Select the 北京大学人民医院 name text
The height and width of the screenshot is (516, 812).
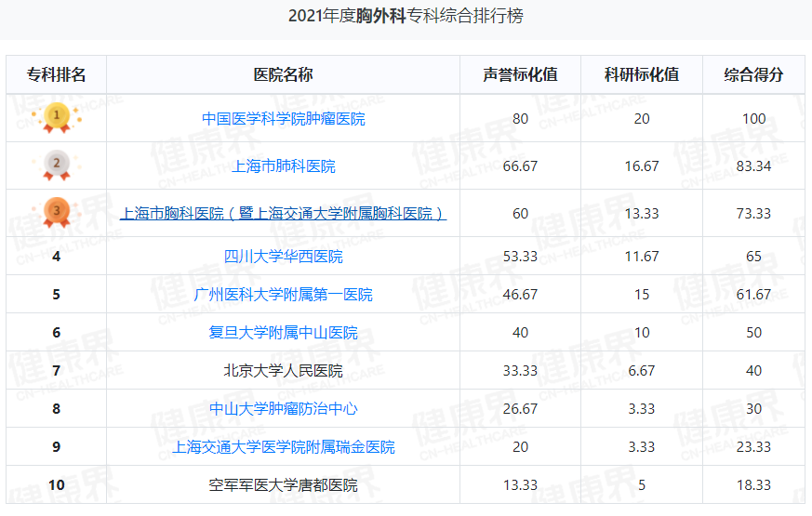point(284,371)
